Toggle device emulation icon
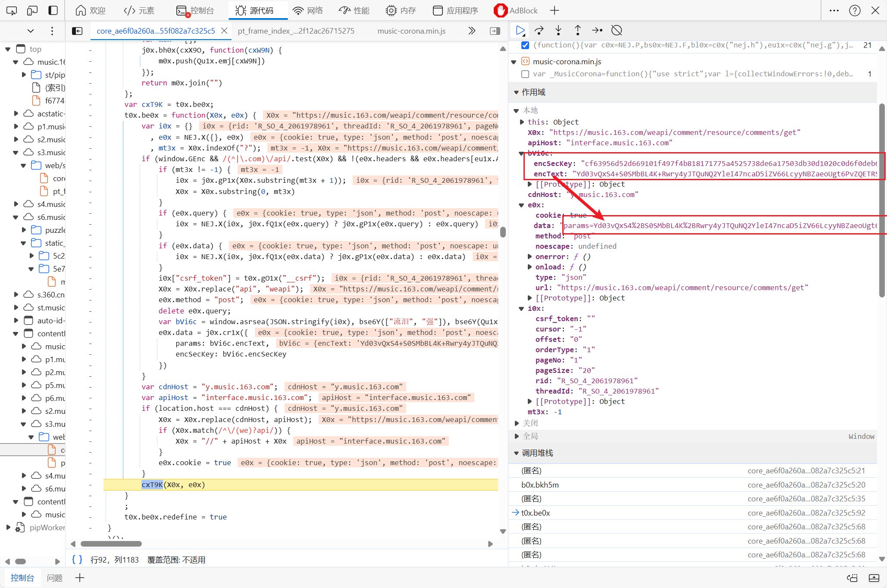This screenshot has width=887, height=588. pyautogui.click(x=32, y=10)
